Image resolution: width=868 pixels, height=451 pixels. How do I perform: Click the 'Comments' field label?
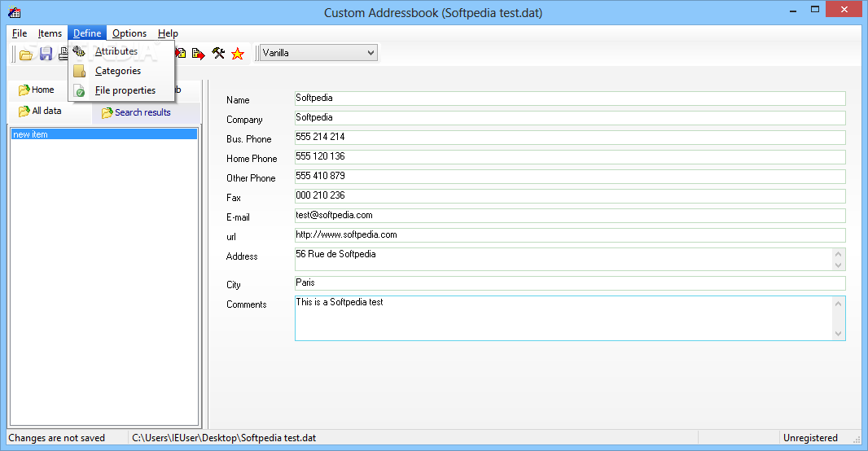click(x=247, y=304)
